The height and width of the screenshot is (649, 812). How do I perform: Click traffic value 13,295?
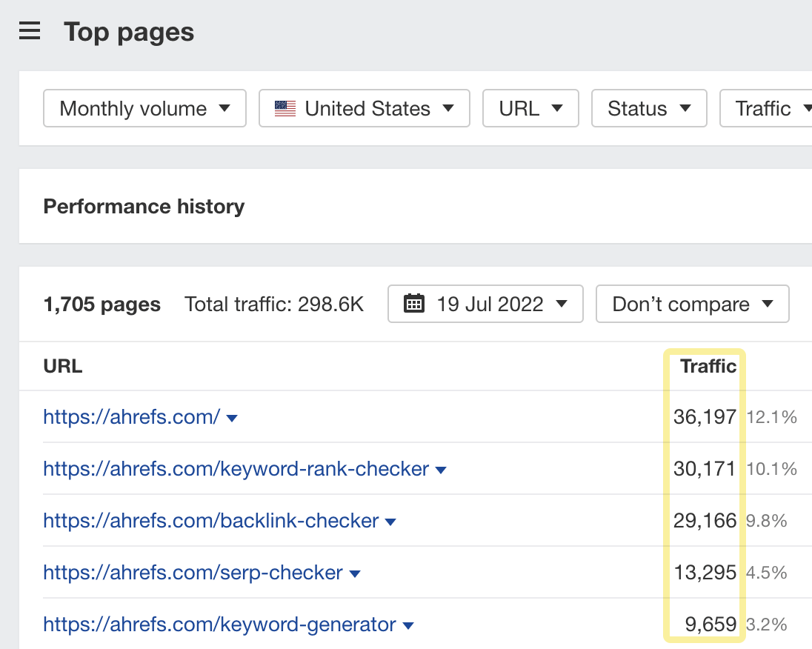705,573
